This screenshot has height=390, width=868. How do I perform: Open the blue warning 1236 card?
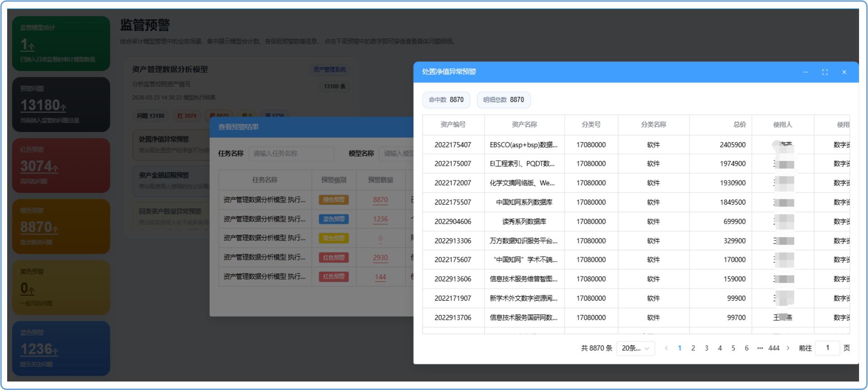tap(61, 348)
